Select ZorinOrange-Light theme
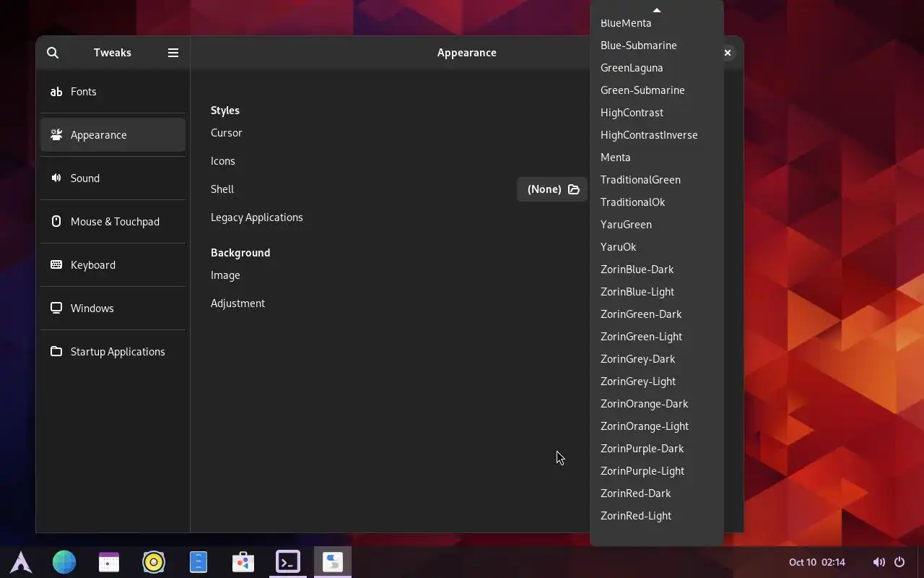 click(657, 426)
